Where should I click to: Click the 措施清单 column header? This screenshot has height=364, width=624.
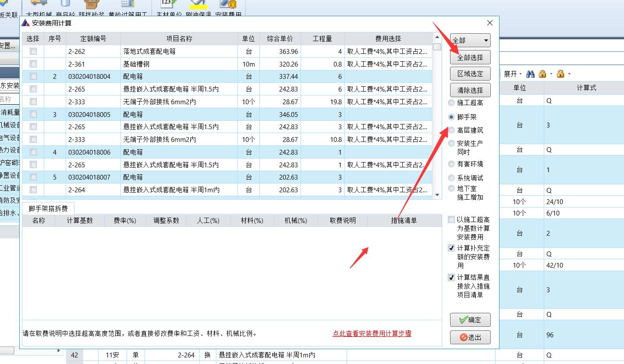tap(404, 220)
